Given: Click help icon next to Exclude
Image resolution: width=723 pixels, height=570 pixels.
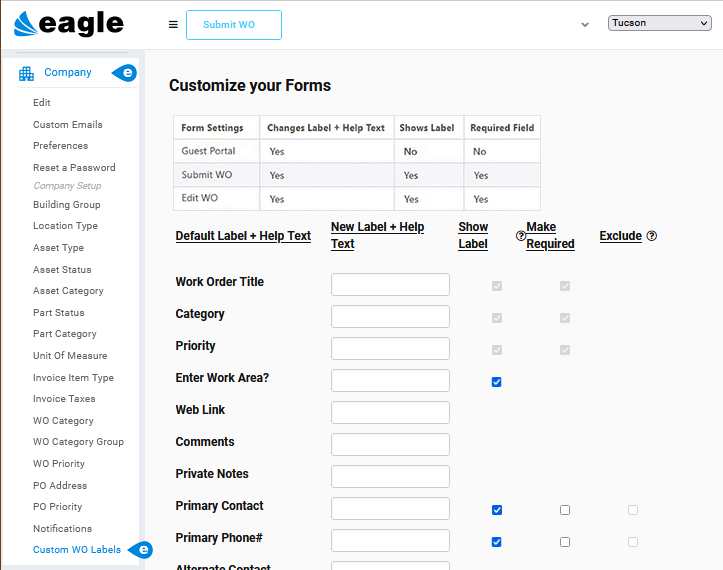Looking at the screenshot, I should point(652,236).
